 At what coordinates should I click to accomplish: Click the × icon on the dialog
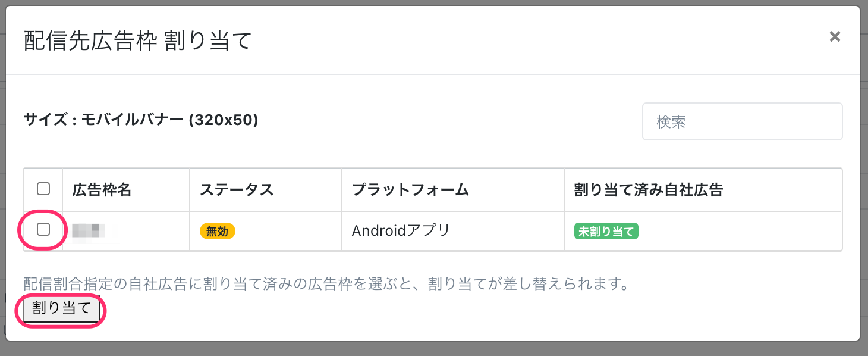click(x=835, y=36)
